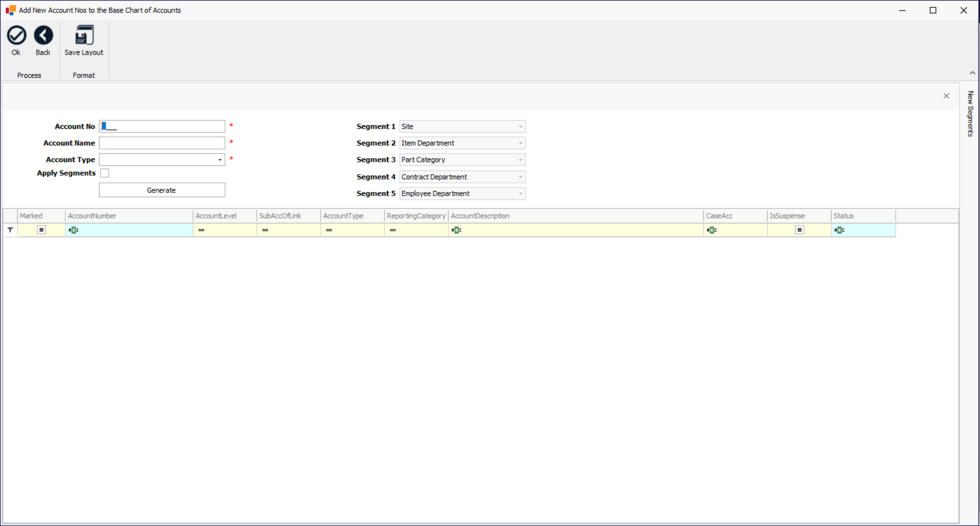The width and height of the screenshot is (980, 526).
Task: Click the filter row funnel icon
Action: tap(10, 230)
